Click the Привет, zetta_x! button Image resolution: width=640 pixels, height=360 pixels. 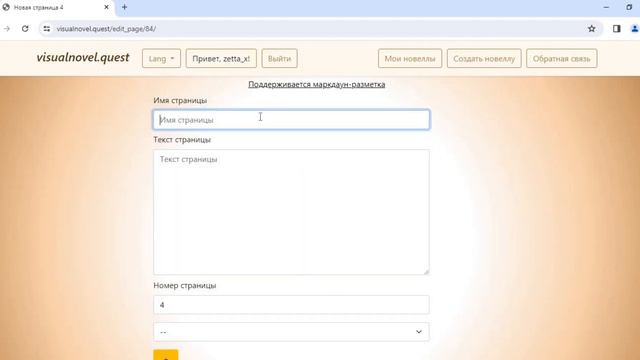click(x=221, y=58)
